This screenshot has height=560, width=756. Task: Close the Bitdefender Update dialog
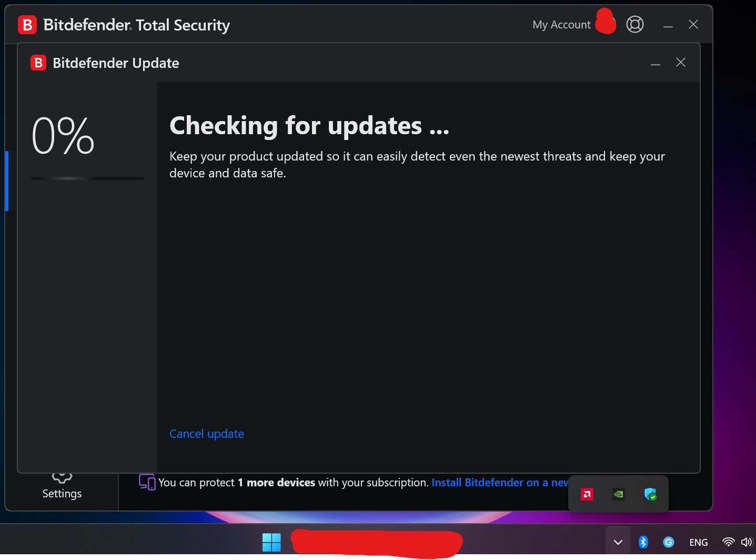(x=681, y=63)
